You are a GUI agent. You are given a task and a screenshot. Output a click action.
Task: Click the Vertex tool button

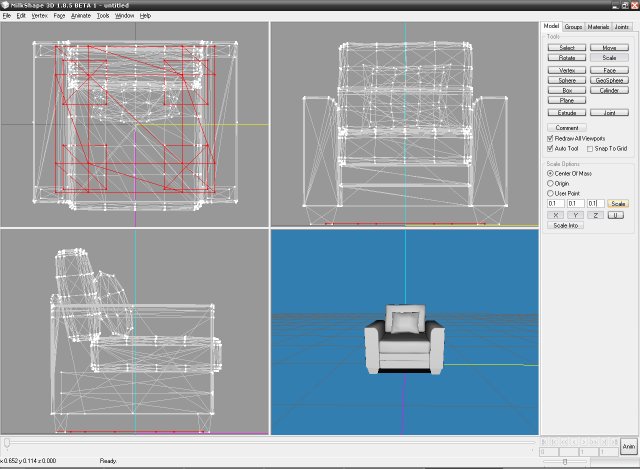pos(566,70)
